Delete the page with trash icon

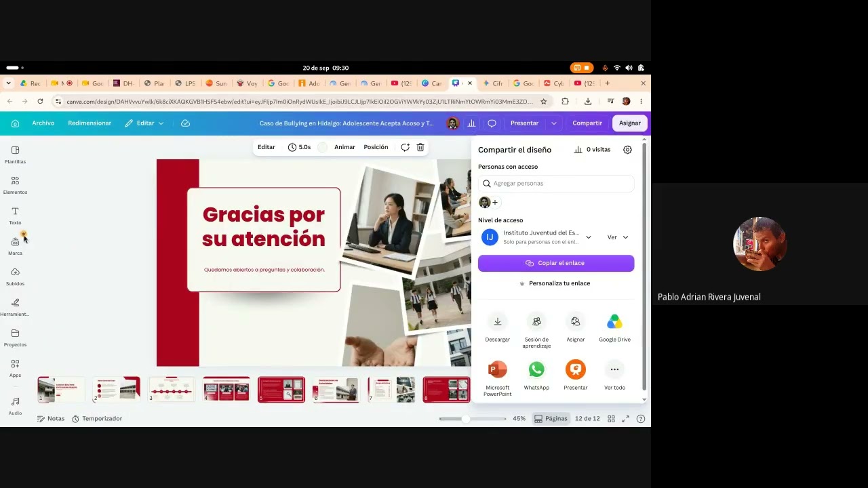[x=420, y=147]
